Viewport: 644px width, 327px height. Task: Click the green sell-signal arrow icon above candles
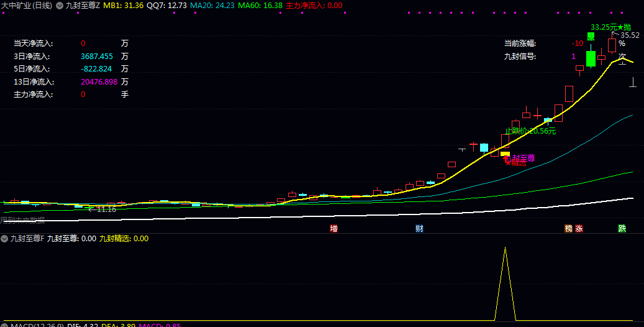click(x=591, y=37)
